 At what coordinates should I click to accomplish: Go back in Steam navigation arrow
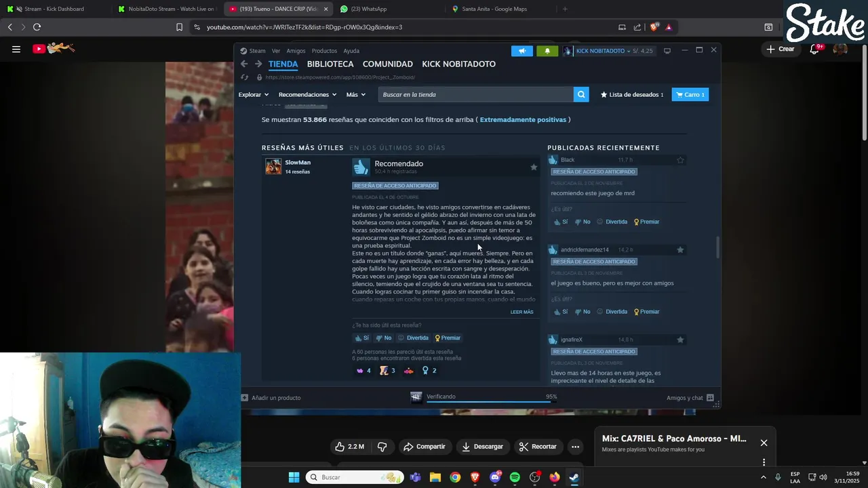244,64
